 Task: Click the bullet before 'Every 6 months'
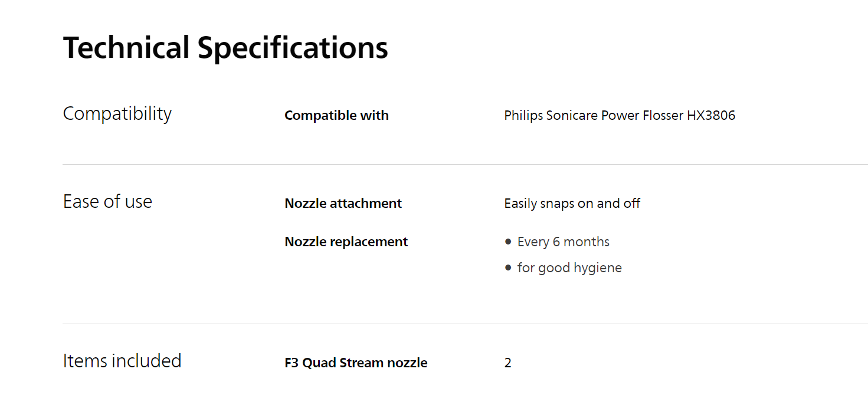click(508, 242)
